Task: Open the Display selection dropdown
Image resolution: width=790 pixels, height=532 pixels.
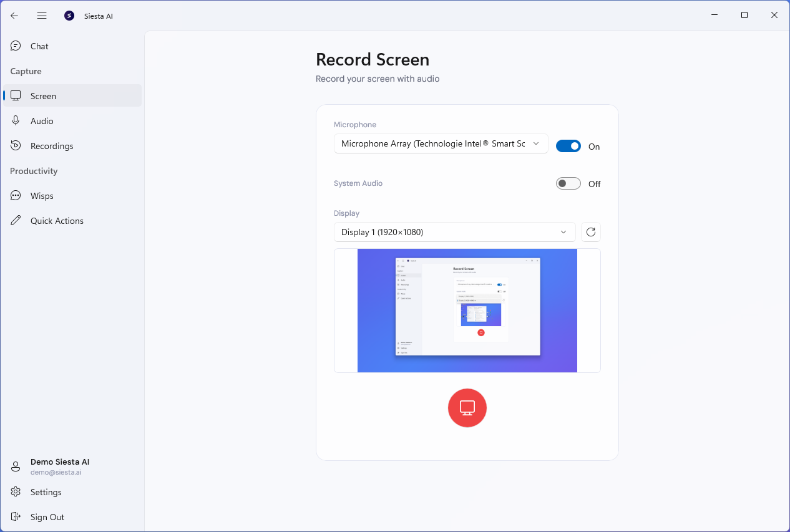Action: pos(455,232)
